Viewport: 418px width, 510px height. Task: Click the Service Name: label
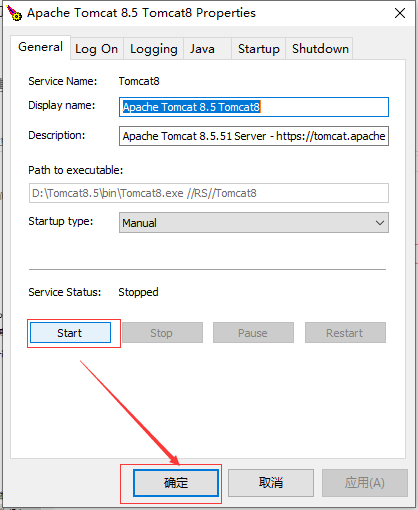pyautogui.click(x=63, y=81)
